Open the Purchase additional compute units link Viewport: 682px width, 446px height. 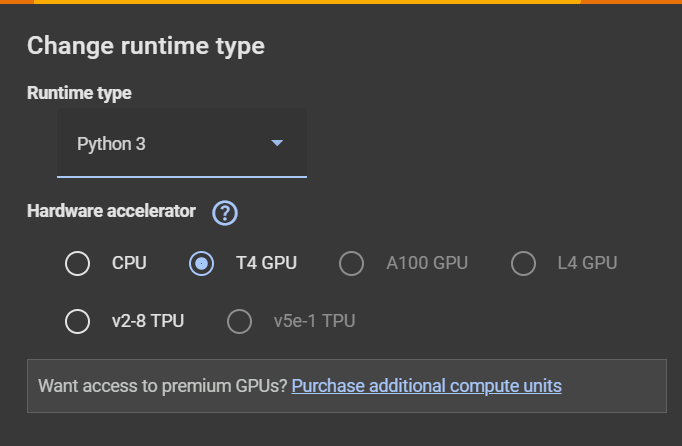[x=426, y=385]
